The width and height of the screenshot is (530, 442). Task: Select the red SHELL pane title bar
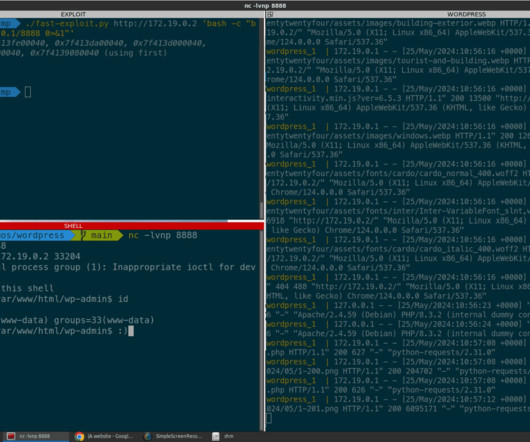point(132,226)
